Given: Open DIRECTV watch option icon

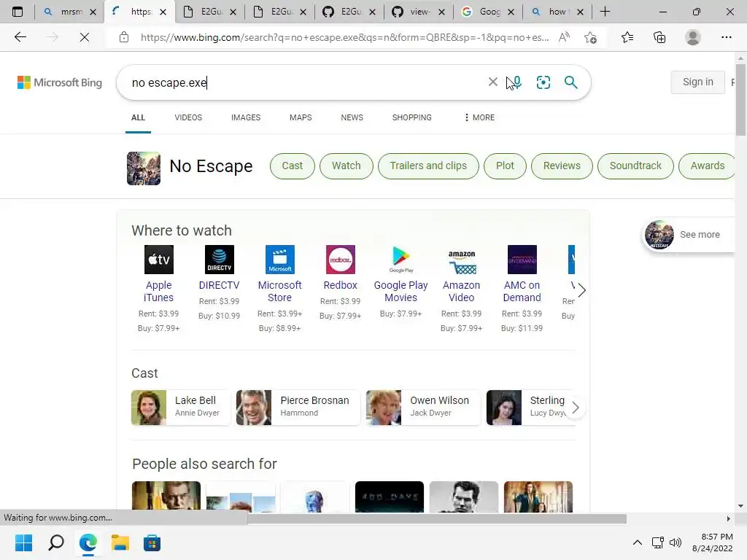Looking at the screenshot, I should (x=219, y=260).
